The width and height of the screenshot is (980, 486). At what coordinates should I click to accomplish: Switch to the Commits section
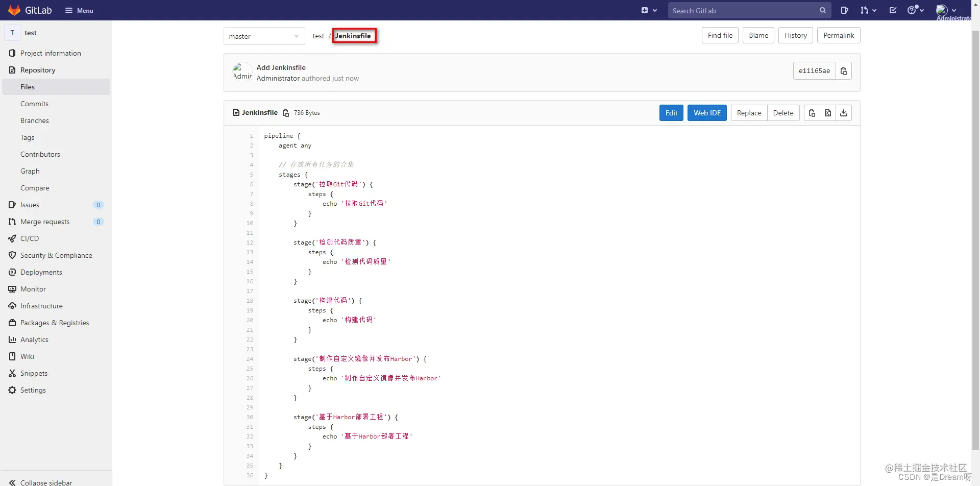click(x=34, y=104)
